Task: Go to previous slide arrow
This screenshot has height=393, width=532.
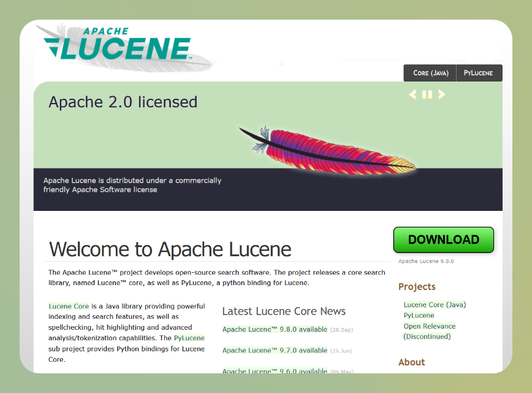Action: (x=412, y=94)
